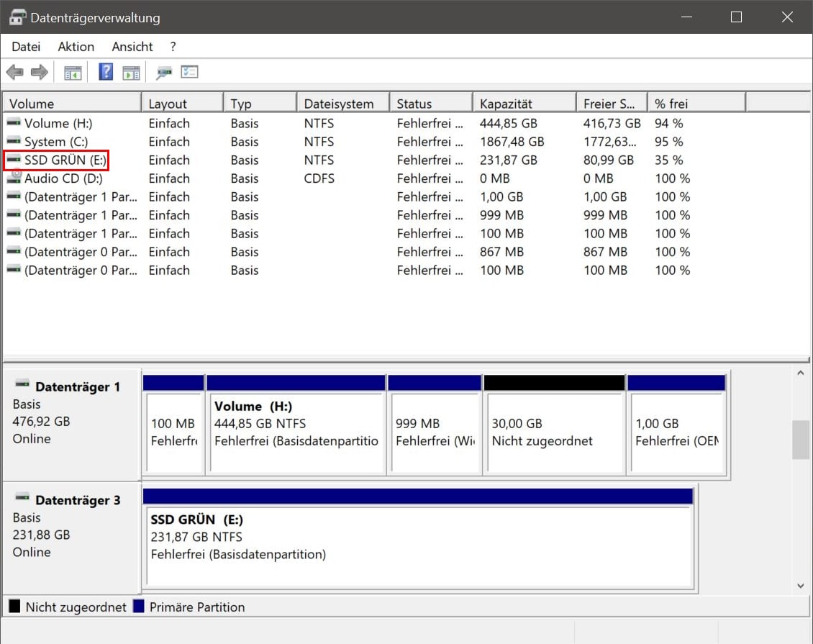813x644 pixels.
Task: Click the disk icon beside Datenträger 3
Action: (x=22, y=498)
